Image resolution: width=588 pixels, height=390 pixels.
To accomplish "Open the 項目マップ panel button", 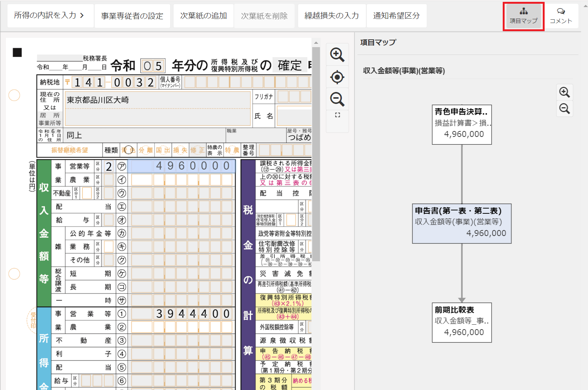I will (523, 16).
